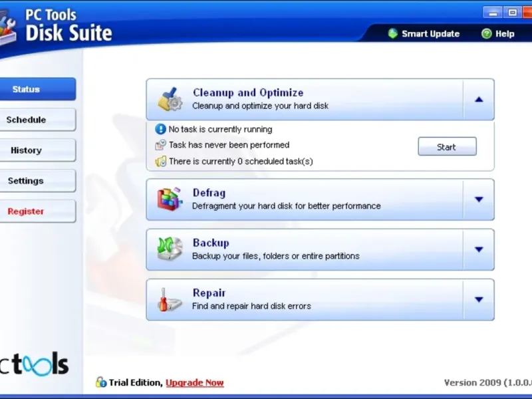Open the Help menu
The image size is (532, 399).
click(497, 34)
